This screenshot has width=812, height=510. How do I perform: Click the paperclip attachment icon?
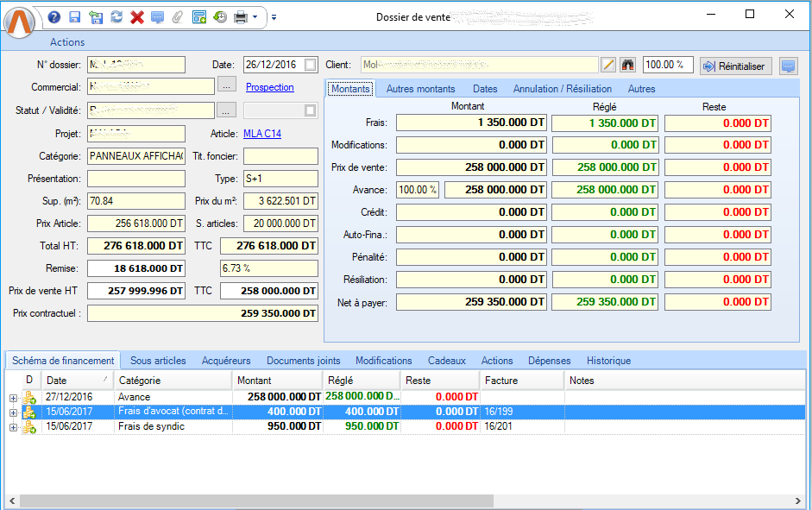click(178, 17)
